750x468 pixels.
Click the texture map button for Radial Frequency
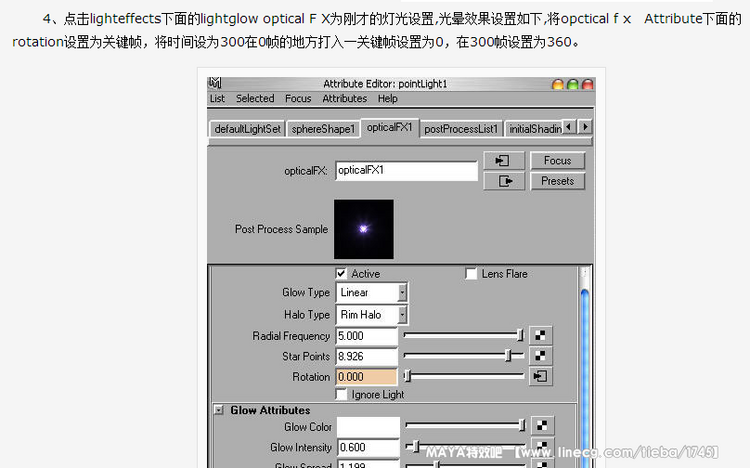coord(541,336)
